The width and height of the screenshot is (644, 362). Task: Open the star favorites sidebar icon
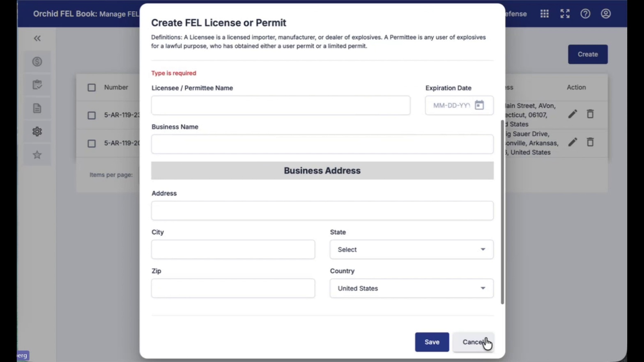click(x=37, y=155)
